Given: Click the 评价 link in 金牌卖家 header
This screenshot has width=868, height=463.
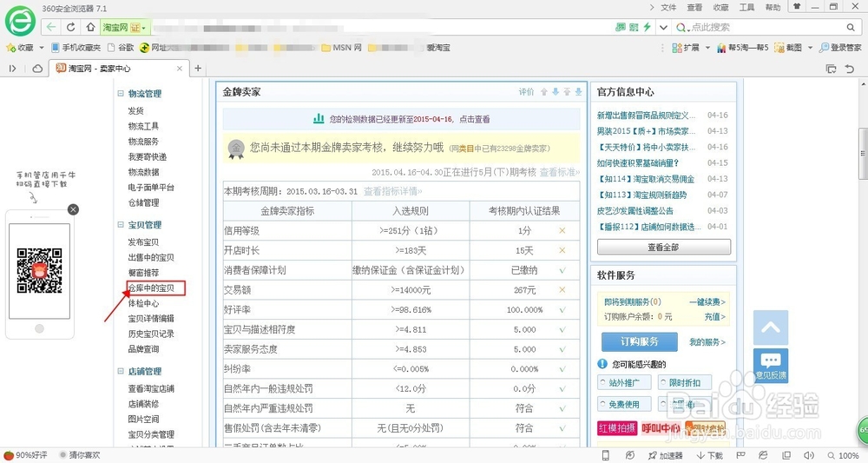Looking at the screenshot, I should click(x=527, y=92).
